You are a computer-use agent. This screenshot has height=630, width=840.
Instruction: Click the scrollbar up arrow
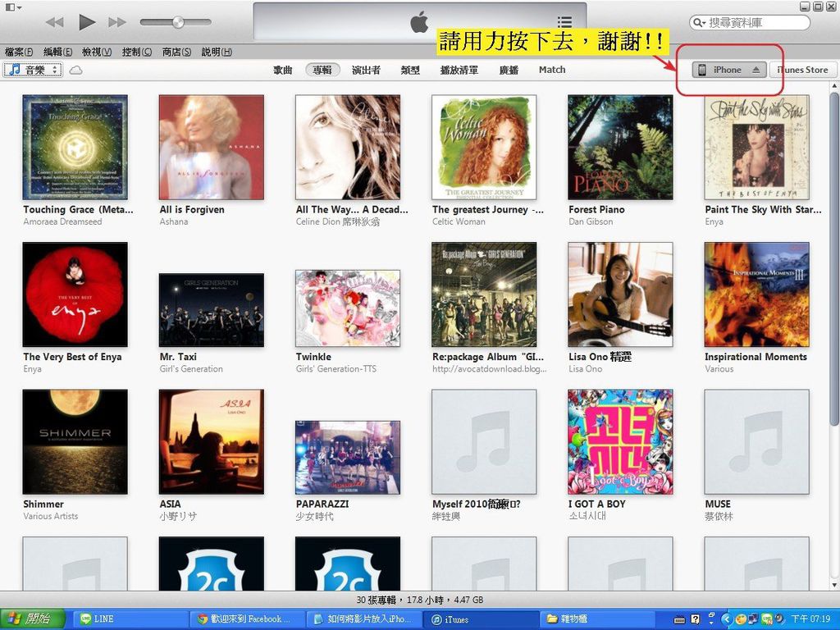point(834,86)
